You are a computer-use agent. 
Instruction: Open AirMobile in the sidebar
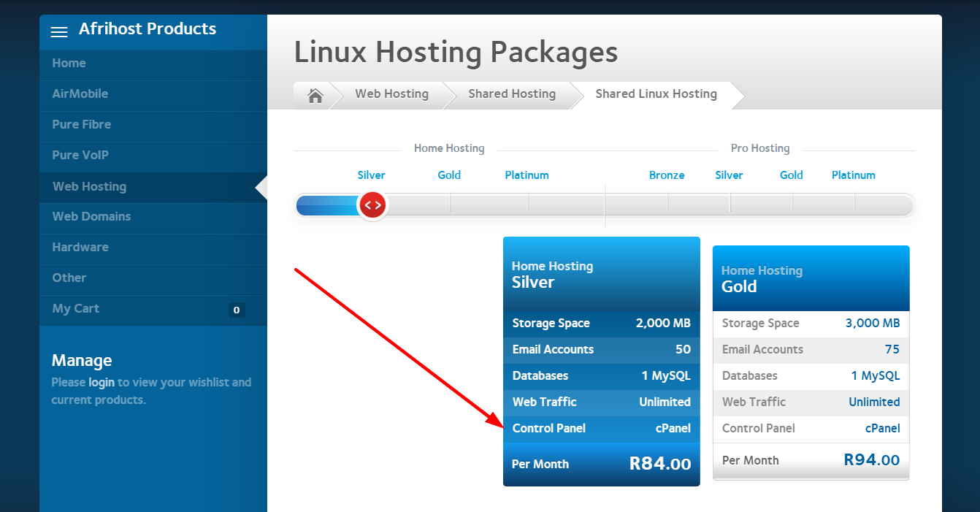[153, 94]
